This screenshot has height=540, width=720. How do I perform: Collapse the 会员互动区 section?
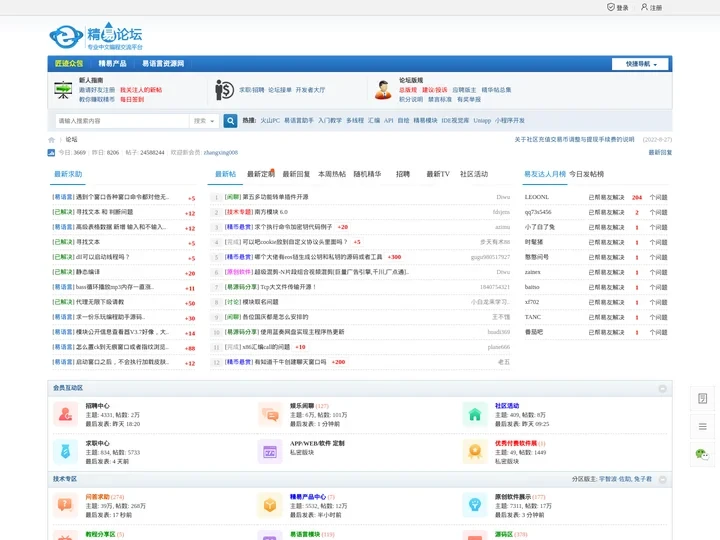coord(663,388)
